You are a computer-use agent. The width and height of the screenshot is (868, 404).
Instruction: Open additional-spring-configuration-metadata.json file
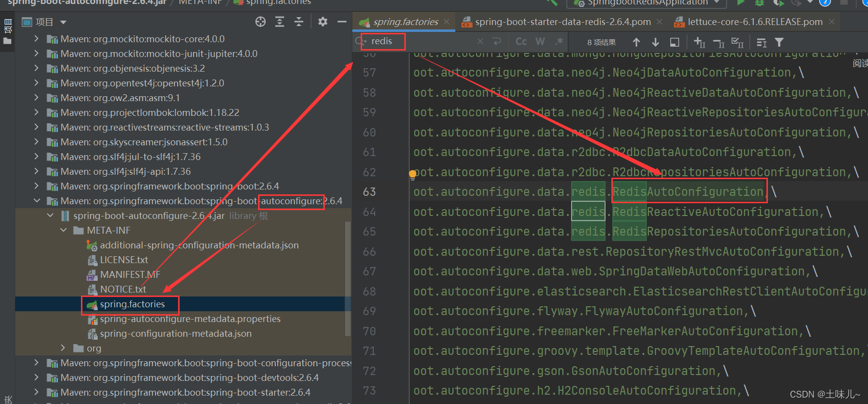point(199,245)
